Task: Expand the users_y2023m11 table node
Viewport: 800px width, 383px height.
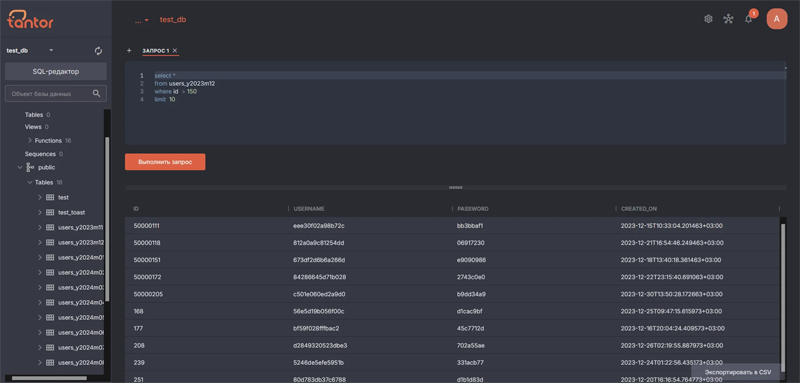Action: [x=40, y=227]
